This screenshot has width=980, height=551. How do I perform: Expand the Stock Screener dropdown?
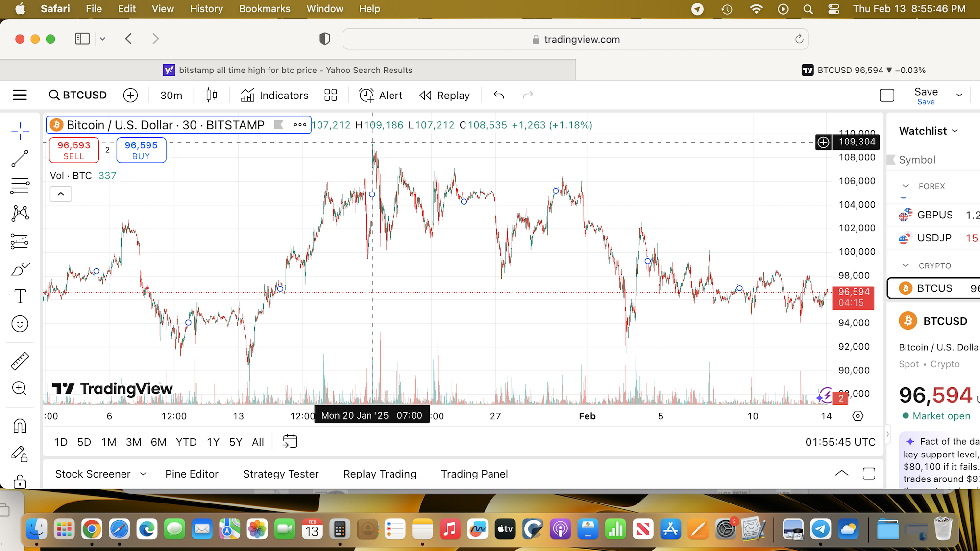pyautogui.click(x=143, y=474)
